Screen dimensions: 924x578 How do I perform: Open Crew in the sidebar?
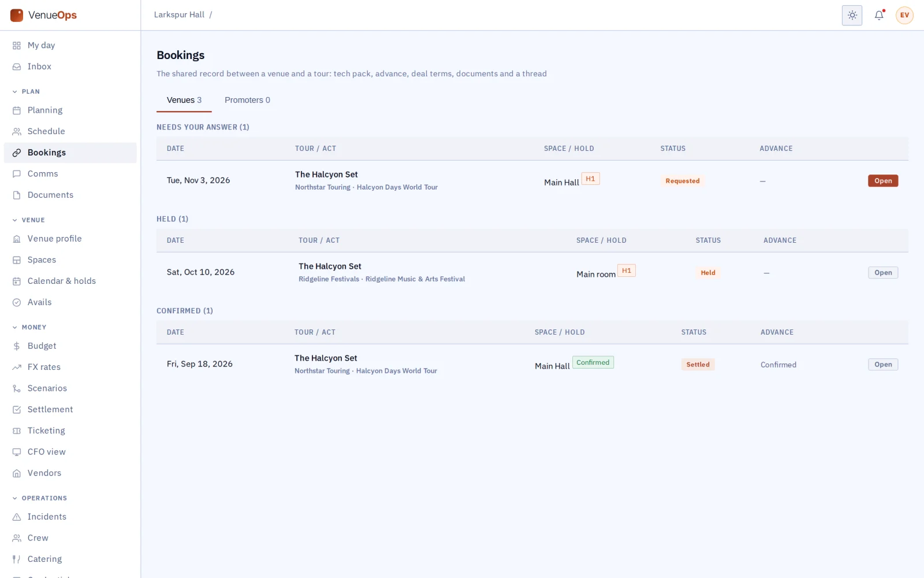click(70, 538)
